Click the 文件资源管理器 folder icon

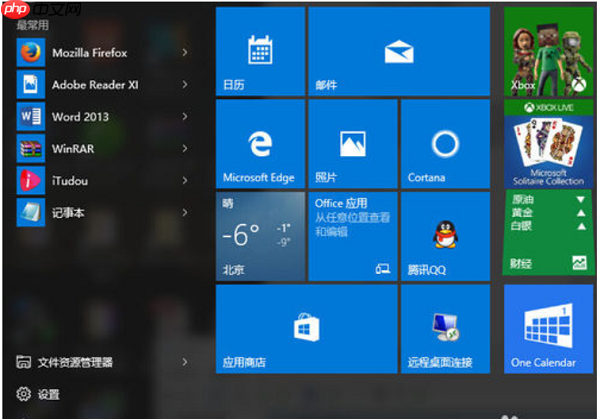23,362
